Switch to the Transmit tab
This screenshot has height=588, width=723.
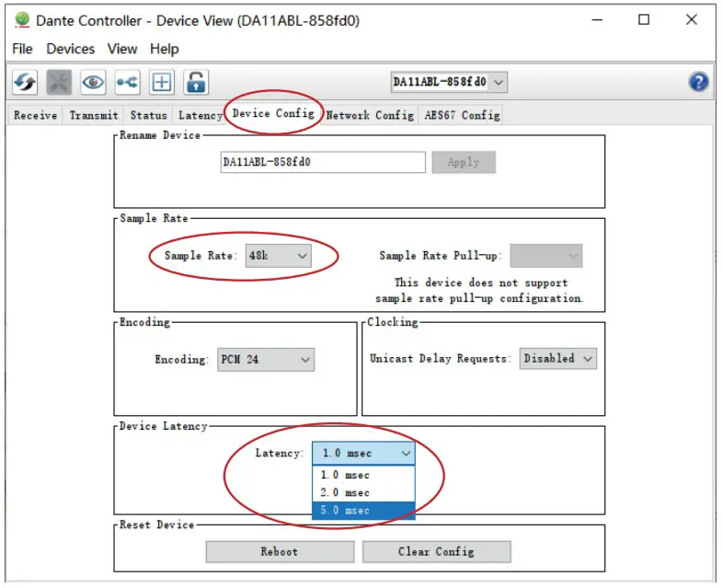94,115
